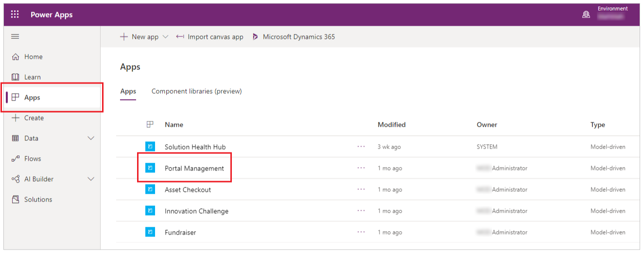Click '1 mo ago' in Asset Checkout row
644x253 pixels.
(390, 190)
